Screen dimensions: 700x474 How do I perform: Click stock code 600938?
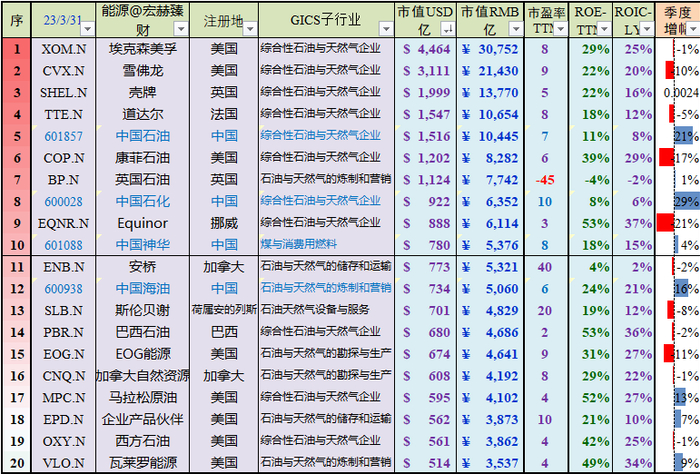[x=63, y=289]
